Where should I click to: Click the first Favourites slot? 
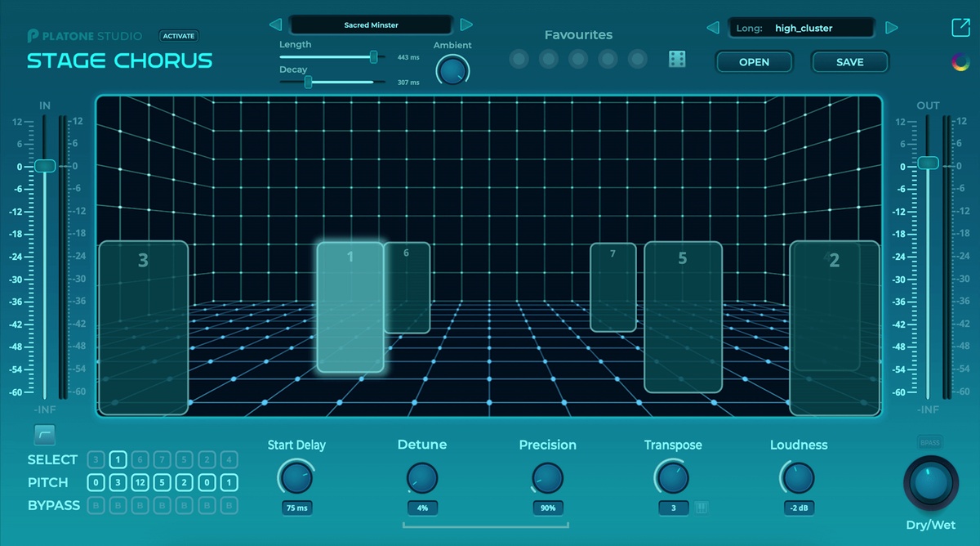pyautogui.click(x=519, y=59)
